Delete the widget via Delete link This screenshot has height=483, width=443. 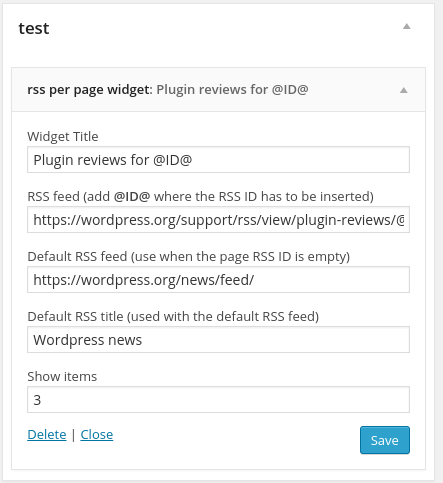click(x=47, y=435)
